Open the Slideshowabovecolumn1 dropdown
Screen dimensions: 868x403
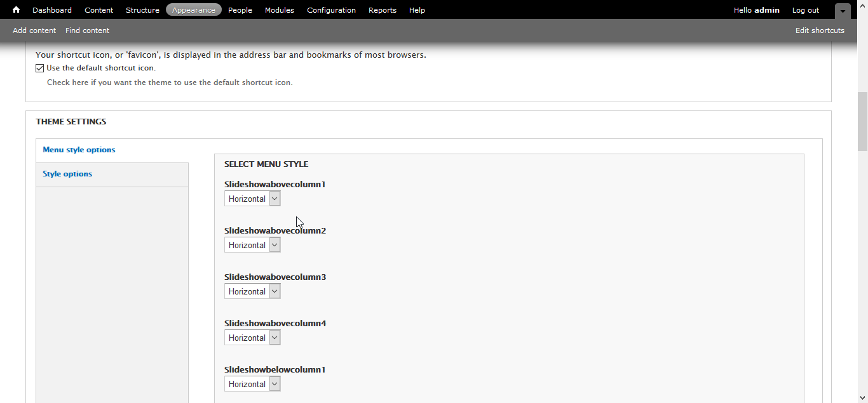[x=252, y=199]
